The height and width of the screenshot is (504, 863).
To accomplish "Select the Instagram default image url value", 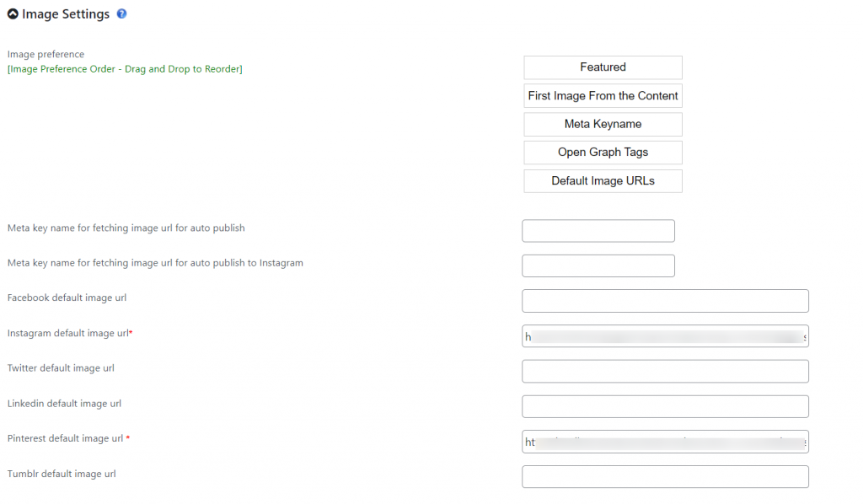I will (x=665, y=335).
